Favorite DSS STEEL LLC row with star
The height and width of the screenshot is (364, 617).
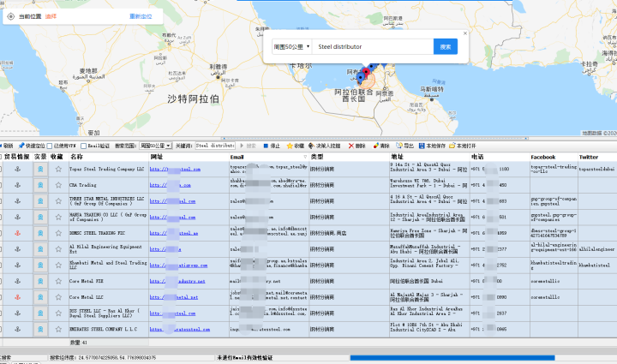pyautogui.click(x=58, y=313)
